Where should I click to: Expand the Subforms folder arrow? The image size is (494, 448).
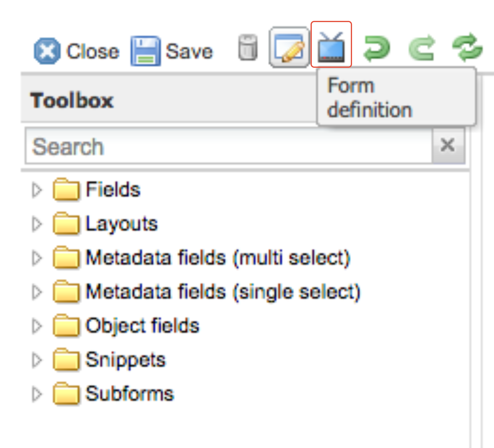[x=37, y=394]
